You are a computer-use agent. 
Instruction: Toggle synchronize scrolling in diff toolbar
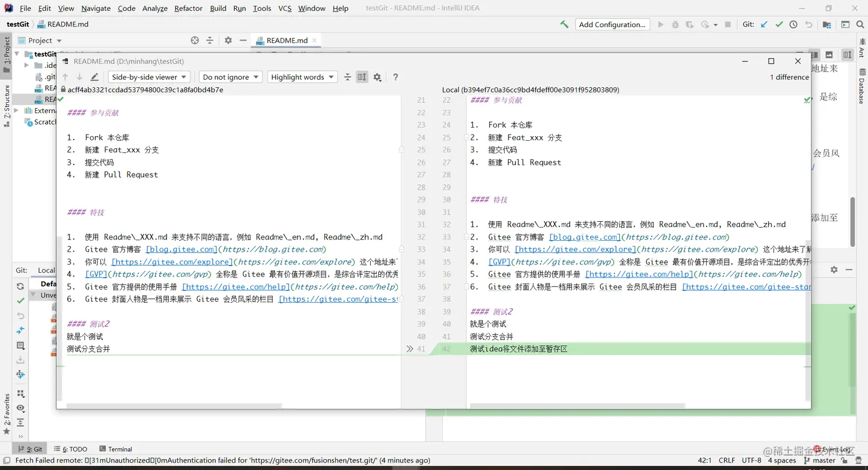[x=362, y=77]
